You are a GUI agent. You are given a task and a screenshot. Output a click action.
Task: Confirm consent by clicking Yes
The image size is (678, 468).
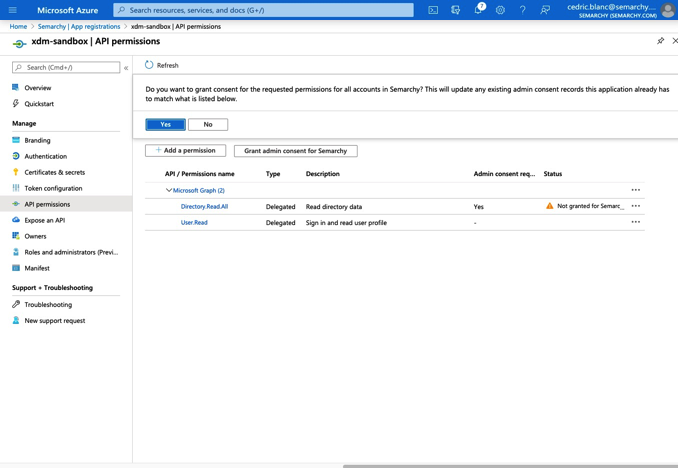coord(165,124)
